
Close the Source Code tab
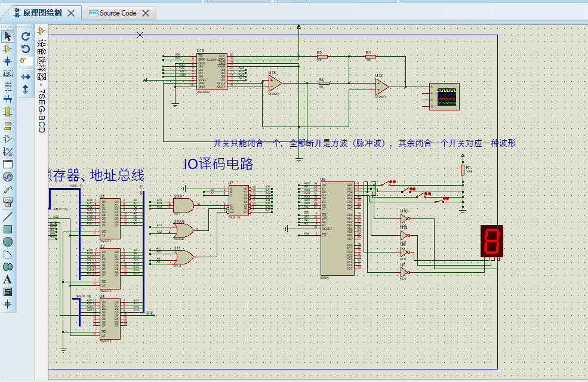click(146, 13)
